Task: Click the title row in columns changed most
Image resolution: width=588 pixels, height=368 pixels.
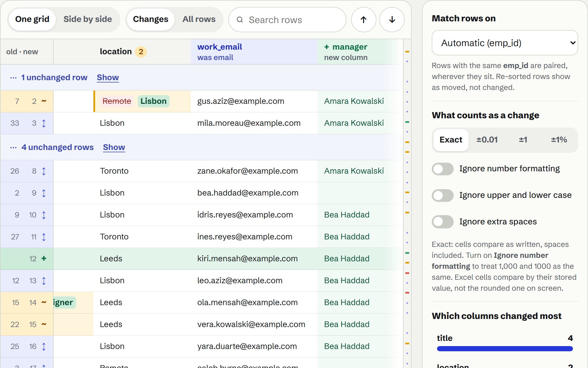Action: [505, 342]
